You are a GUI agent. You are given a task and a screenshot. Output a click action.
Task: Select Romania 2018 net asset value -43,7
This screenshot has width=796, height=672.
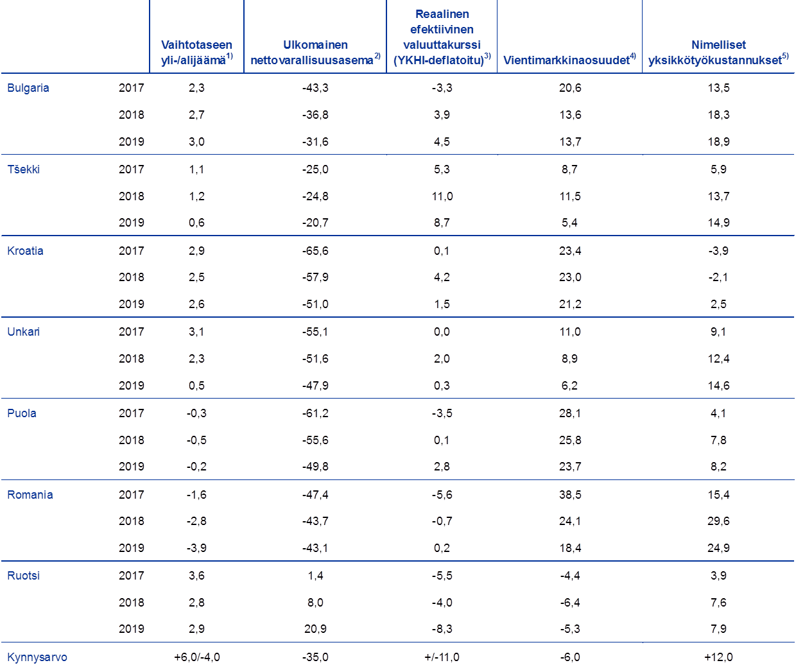315,521
